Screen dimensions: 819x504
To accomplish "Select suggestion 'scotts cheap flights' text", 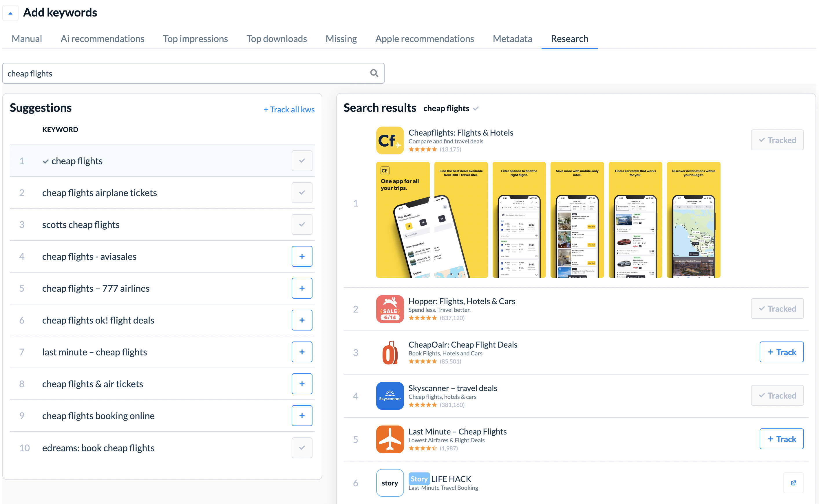I will (x=81, y=224).
